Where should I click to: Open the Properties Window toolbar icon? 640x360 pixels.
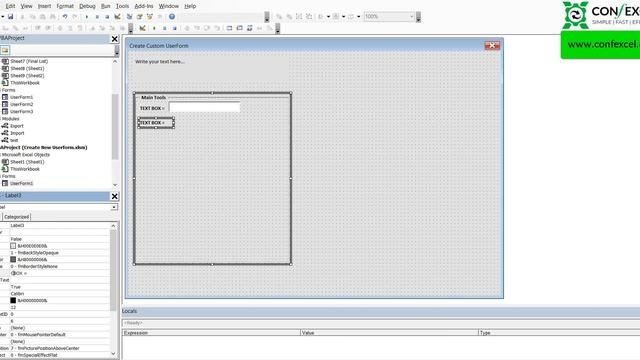(x=140, y=17)
